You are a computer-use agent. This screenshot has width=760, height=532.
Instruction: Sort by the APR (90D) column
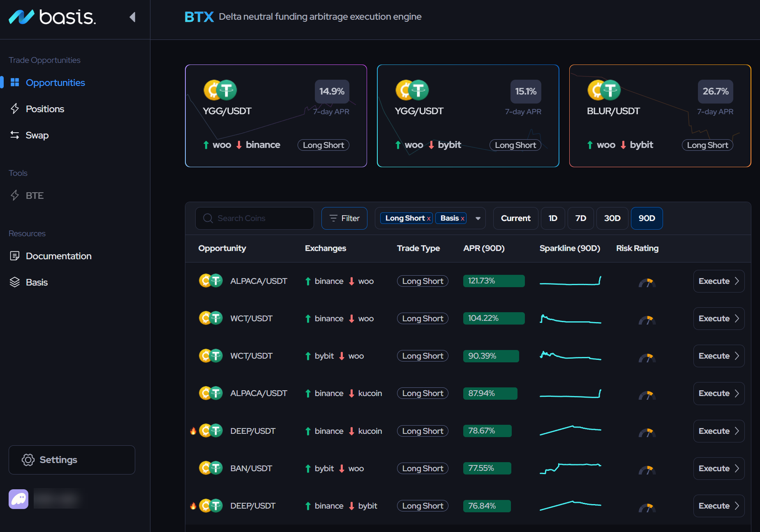[484, 248]
